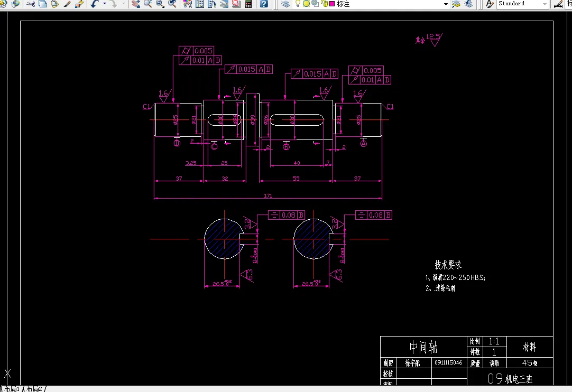This screenshot has width=572, height=392.
Task: Open the Block Editor lightning icon
Action: [x=79, y=4]
